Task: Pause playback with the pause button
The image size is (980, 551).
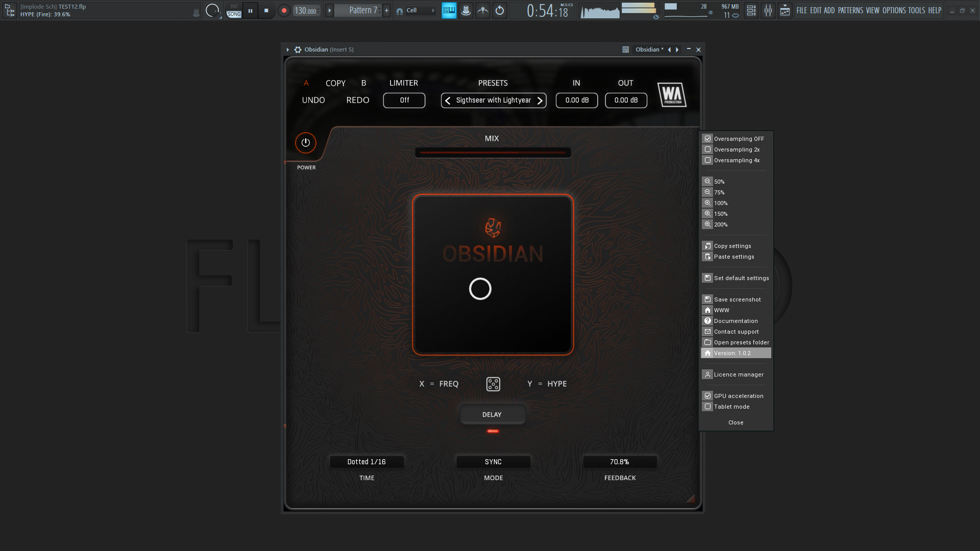Action: click(x=250, y=11)
